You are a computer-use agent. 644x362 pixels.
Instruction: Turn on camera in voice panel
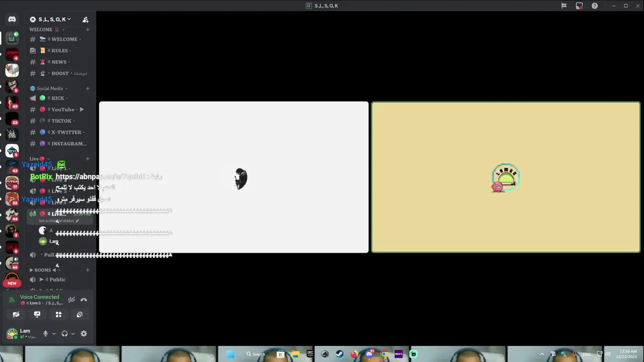coord(16,314)
